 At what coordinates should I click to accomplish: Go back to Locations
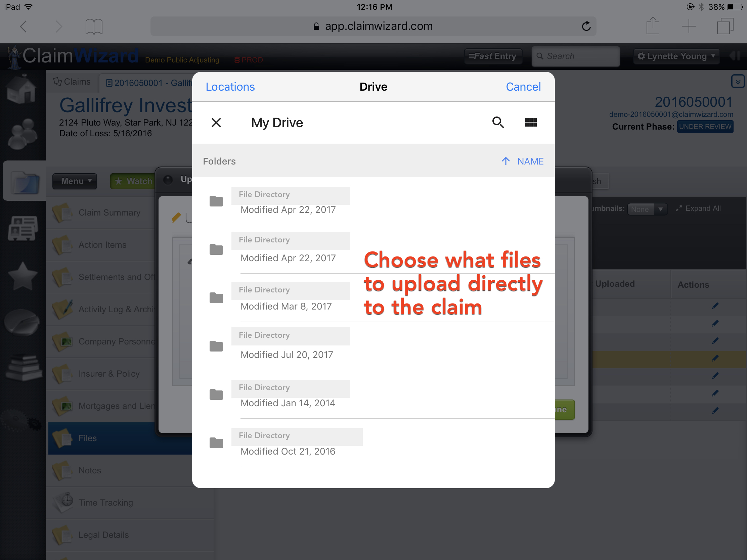(230, 87)
